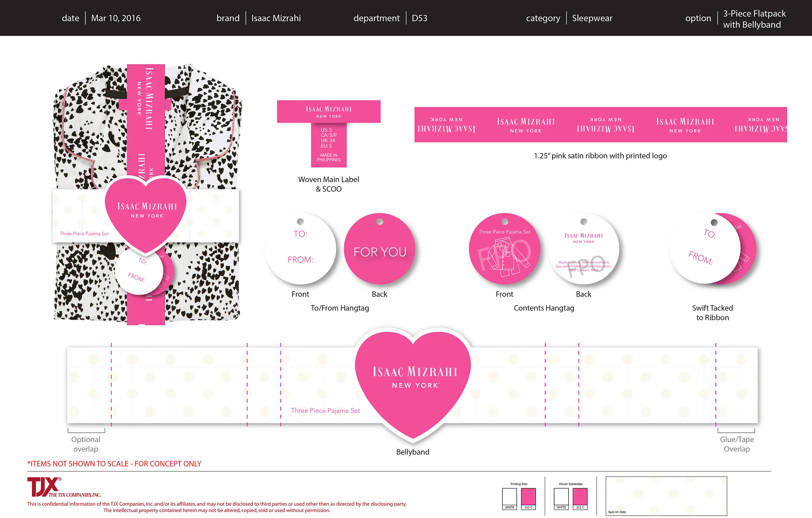
Task: Click the 'category' header label
Action: coord(543,19)
